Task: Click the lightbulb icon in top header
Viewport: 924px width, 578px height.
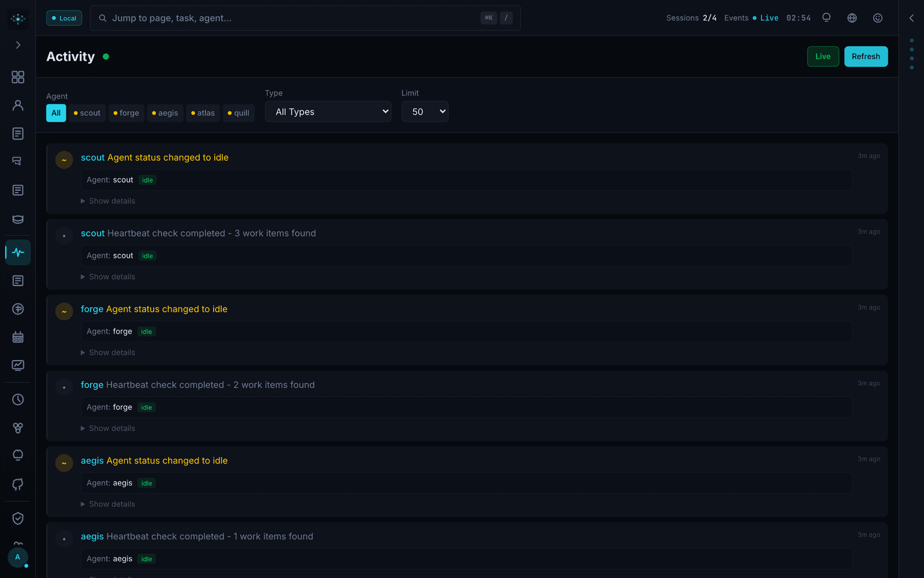Action: coord(826,18)
